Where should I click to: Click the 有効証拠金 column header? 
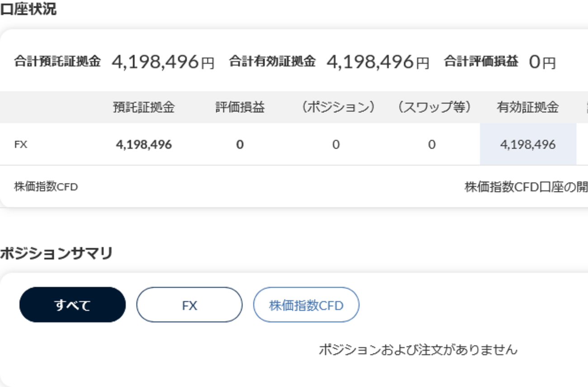coord(528,107)
